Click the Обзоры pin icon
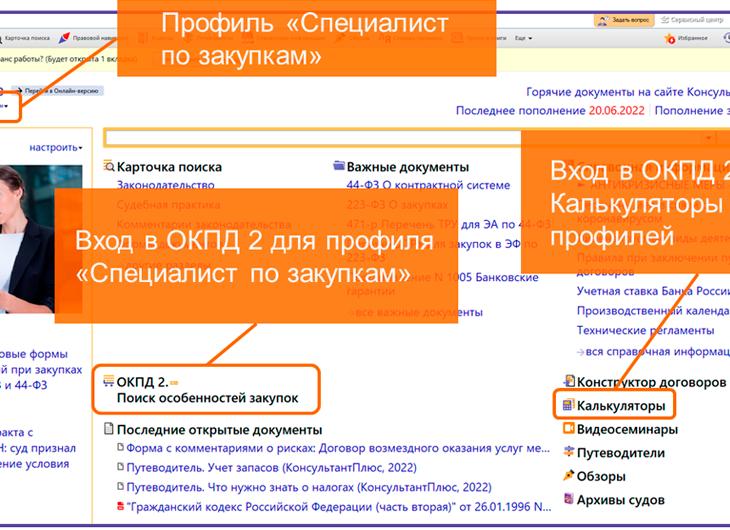The width and height of the screenshot is (730, 530). point(568,475)
